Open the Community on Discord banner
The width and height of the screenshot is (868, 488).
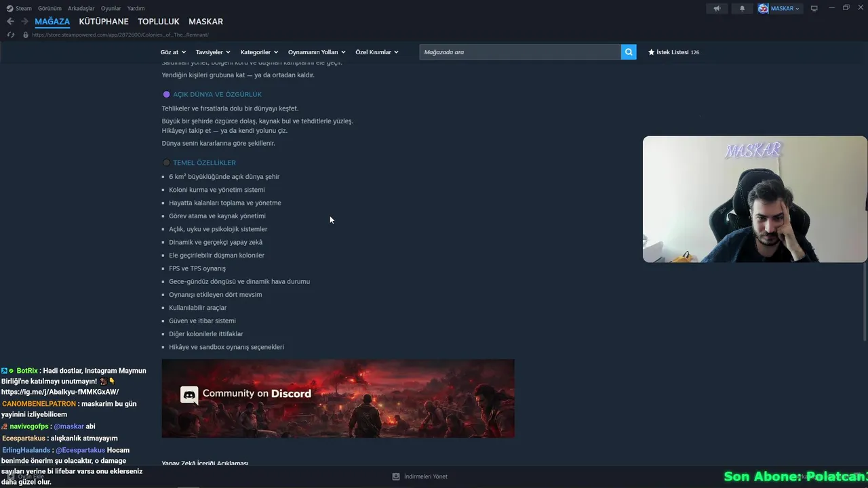[x=338, y=399]
